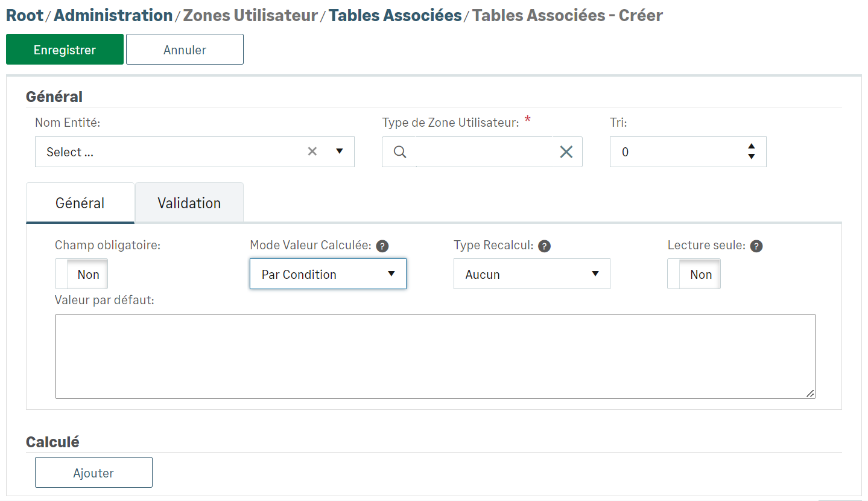Click inside the Valeur par défaut textarea

pos(434,356)
